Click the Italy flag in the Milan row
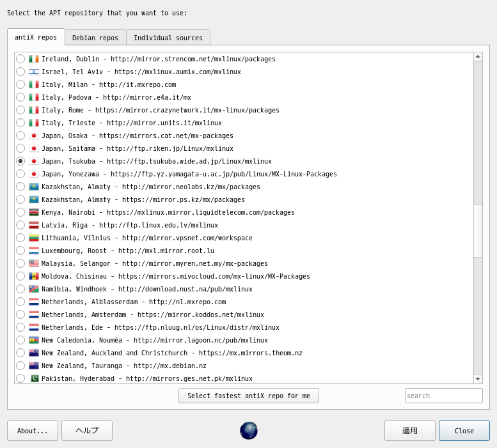 click(34, 84)
